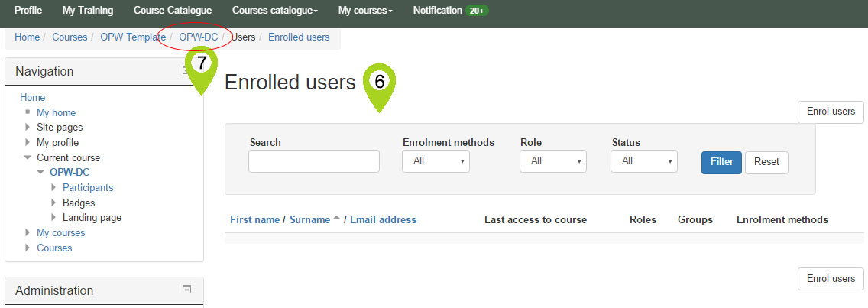Expand the My profile tree node

pyautogui.click(x=28, y=143)
